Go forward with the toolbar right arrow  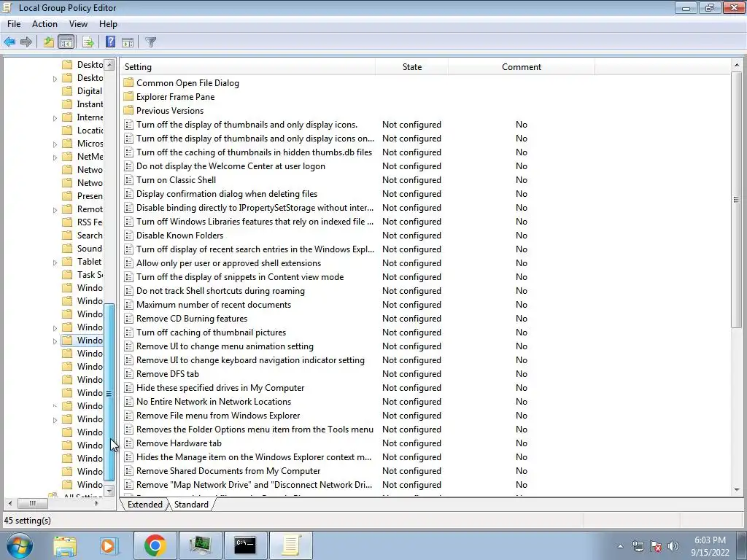click(26, 42)
